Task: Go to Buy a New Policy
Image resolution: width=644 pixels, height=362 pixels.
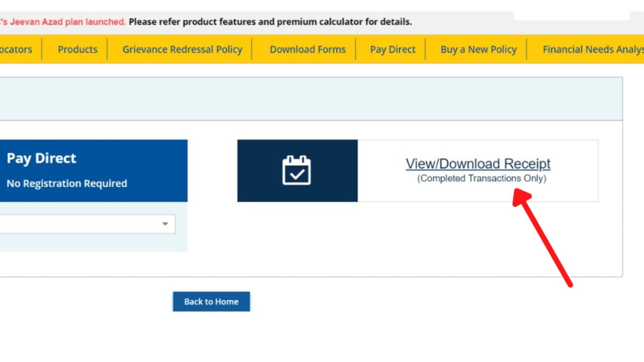Action: [478, 49]
